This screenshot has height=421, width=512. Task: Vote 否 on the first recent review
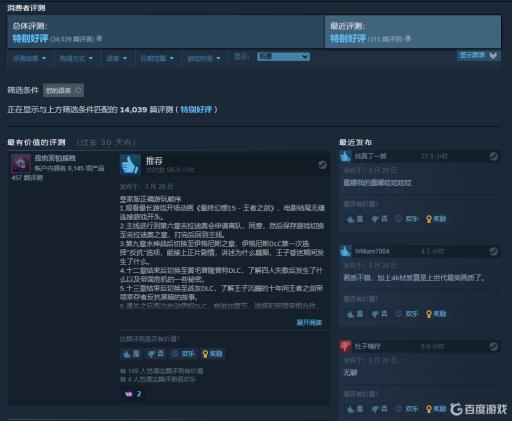(380, 219)
